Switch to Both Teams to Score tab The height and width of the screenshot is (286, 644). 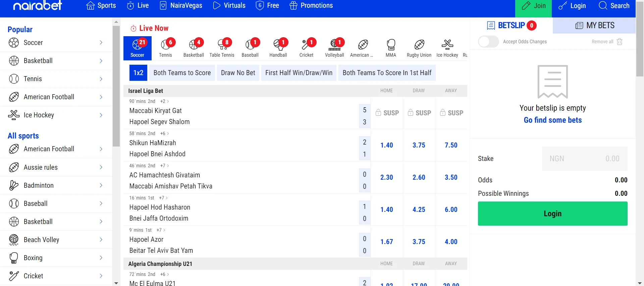(x=182, y=73)
